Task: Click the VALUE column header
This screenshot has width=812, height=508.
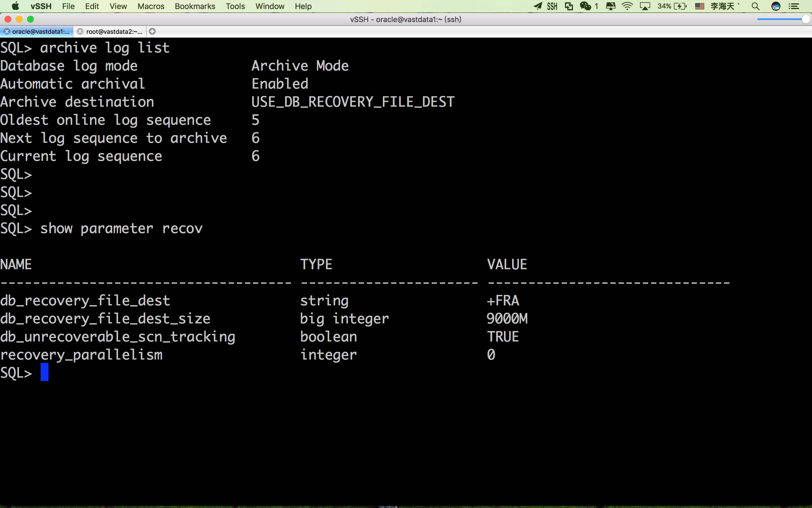Action: click(x=507, y=265)
